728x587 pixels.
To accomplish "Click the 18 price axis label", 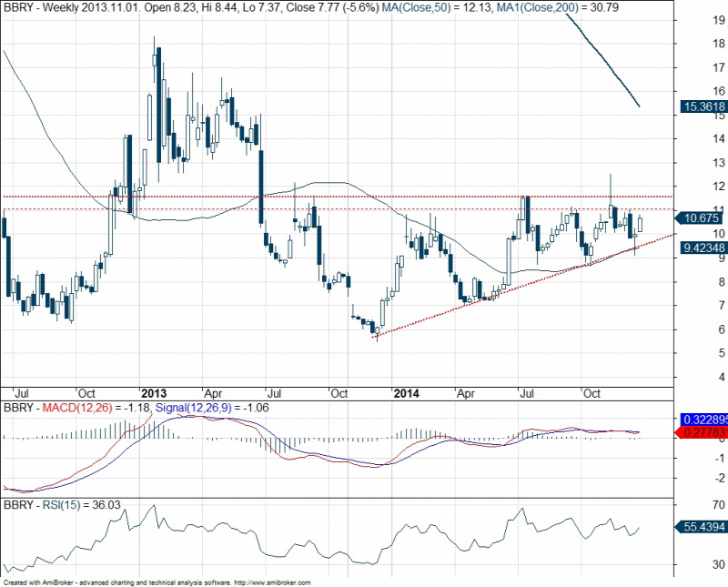I will pyautogui.click(x=718, y=44).
